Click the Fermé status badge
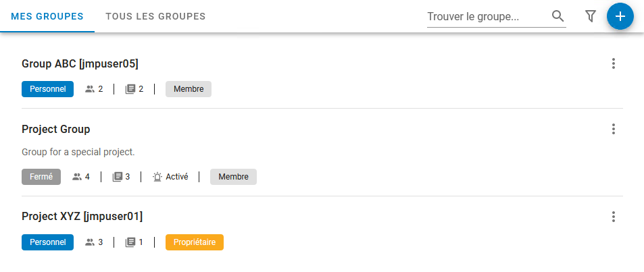644x272 pixels. (x=41, y=177)
